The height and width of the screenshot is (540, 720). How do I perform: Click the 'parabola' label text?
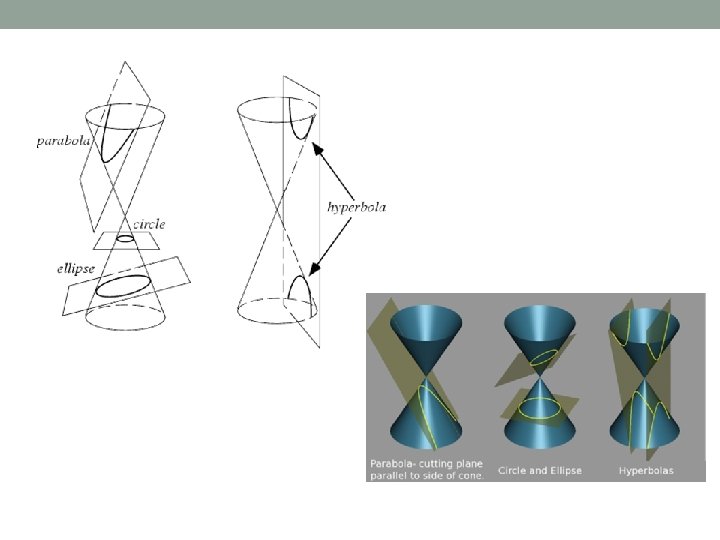point(63,141)
